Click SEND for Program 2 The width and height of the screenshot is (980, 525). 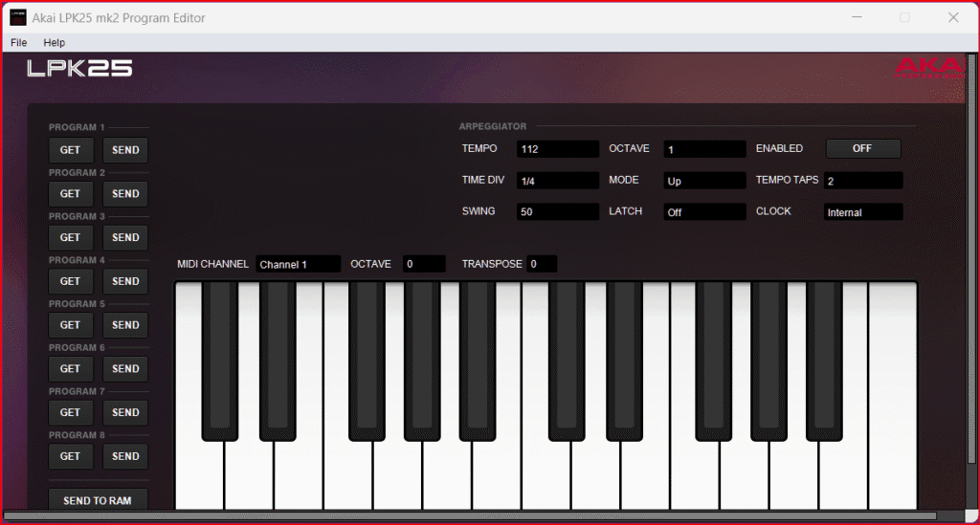(125, 193)
